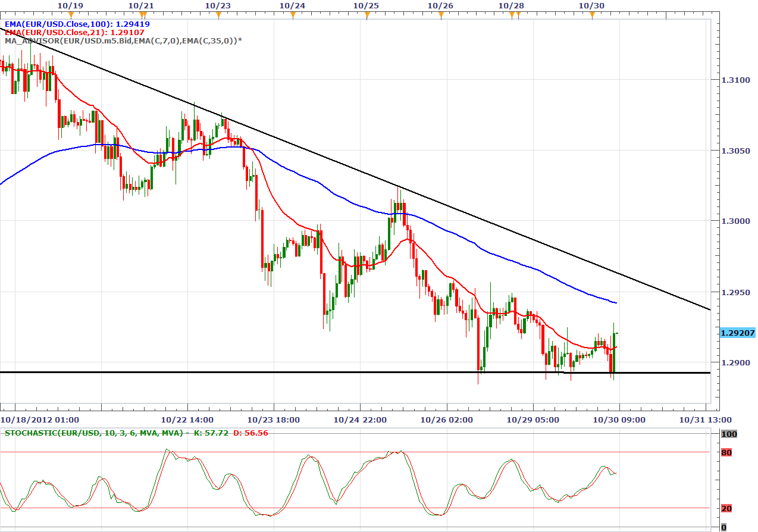
Task: Click the 1.3000 price axis label
Action: [x=735, y=221]
